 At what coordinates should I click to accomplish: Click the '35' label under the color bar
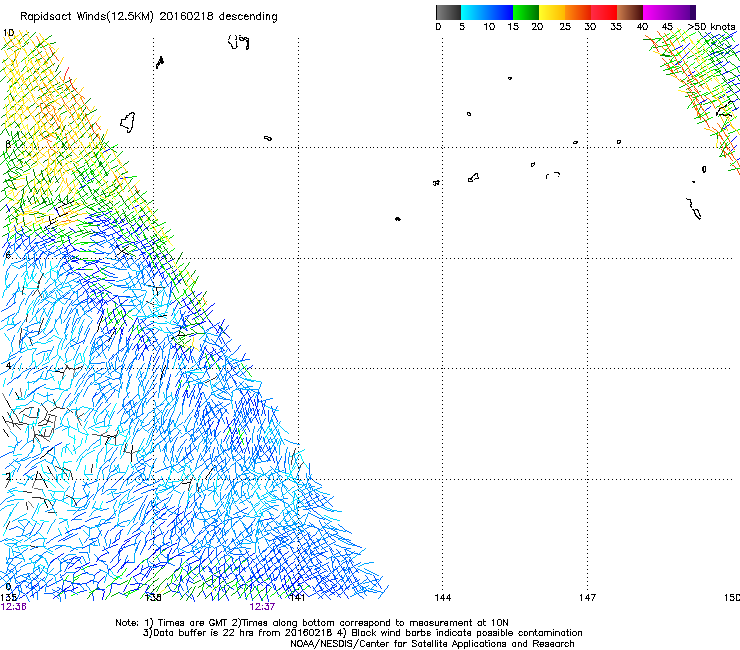[616, 27]
